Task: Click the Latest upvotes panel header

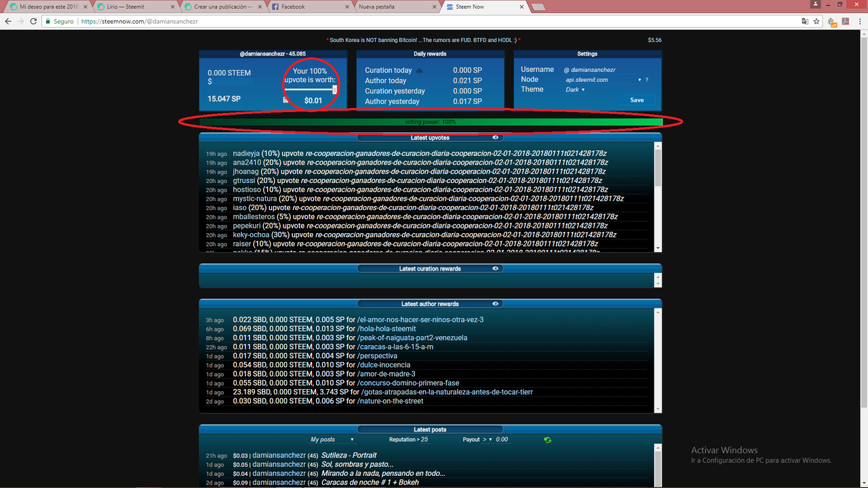Action: click(x=431, y=138)
